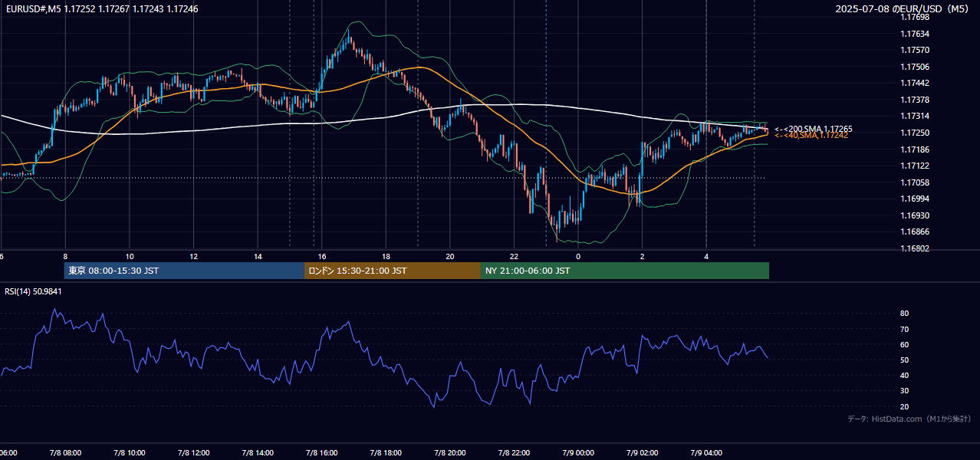The height and width of the screenshot is (460, 980).
Task: Click price axis label 1.16930
Action: click(x=915, y=215)
